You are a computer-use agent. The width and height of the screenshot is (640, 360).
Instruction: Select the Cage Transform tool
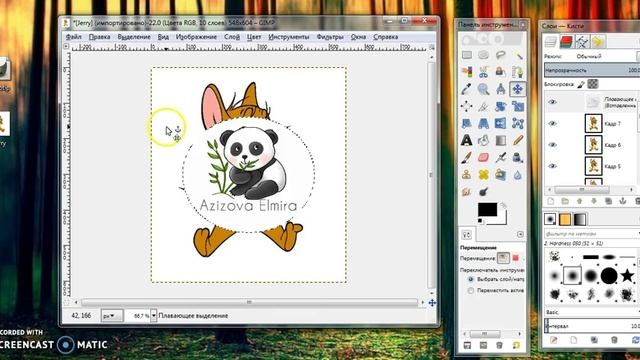[x=518, y=123]
